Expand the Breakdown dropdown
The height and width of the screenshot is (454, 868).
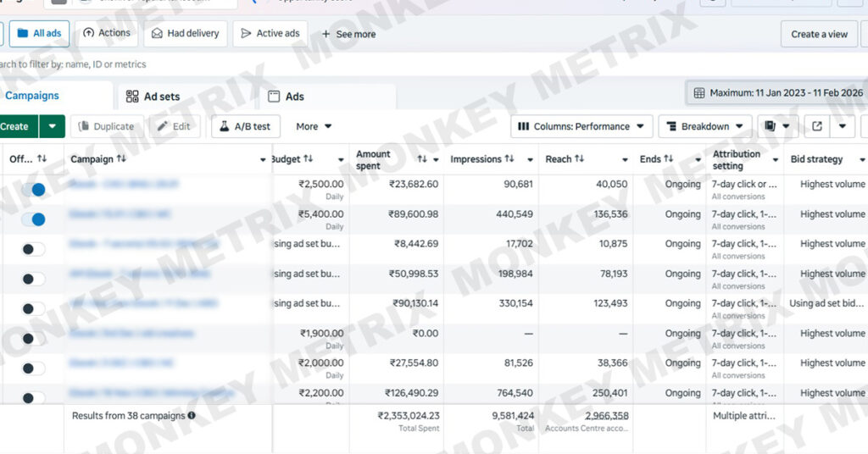click(x=704, y=126)
